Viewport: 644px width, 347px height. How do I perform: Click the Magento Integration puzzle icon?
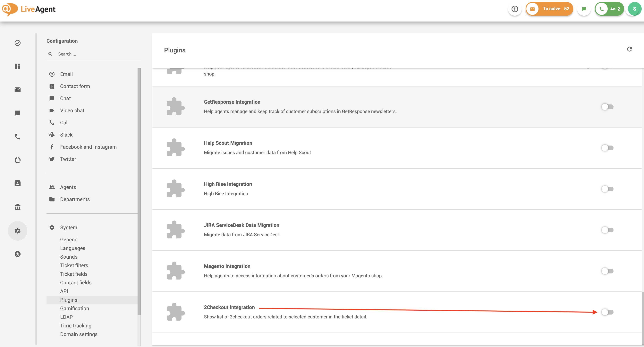175,271
